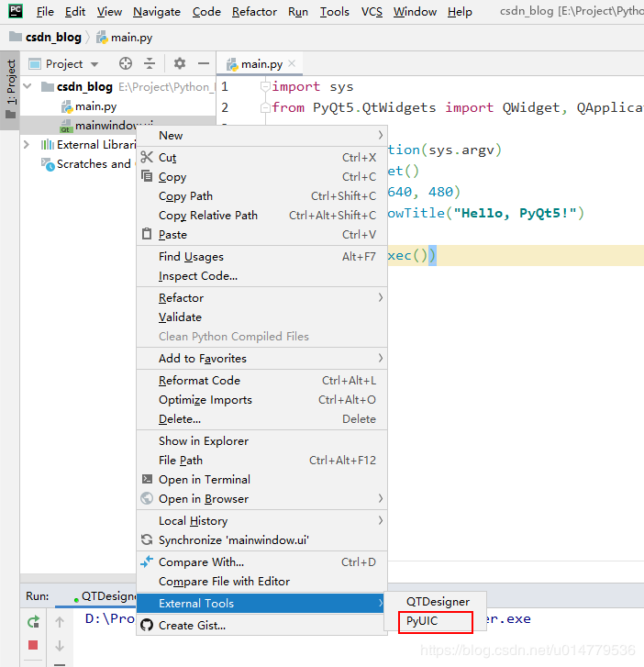Open the Window menu

pyautogui.click(x=415, y=12)
